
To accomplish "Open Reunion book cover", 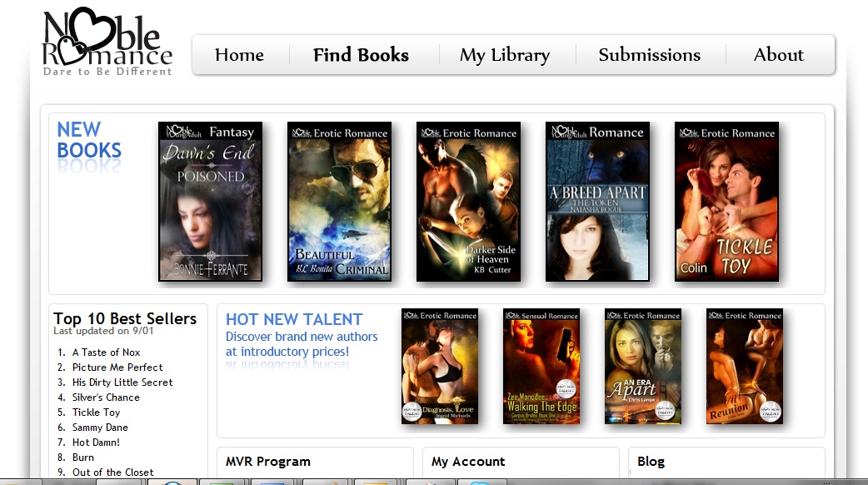I will 745,366.
